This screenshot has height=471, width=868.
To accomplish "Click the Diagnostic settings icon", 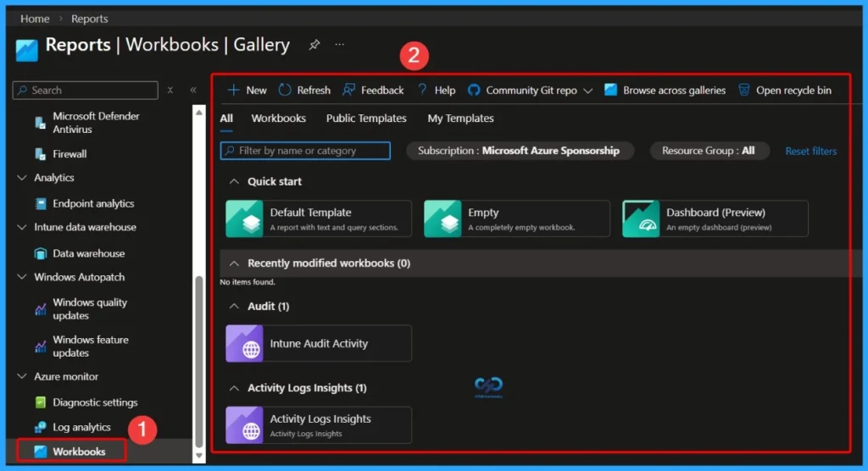I will point(41,402).
